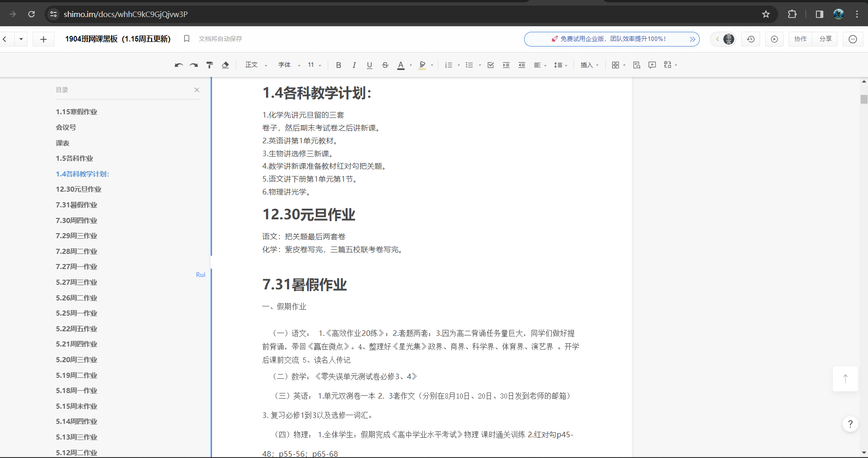Viewport: 868px width, 458px height.
Task: Select 12.30元旦作业 in the table of contents
Action: tap(78, 189)
